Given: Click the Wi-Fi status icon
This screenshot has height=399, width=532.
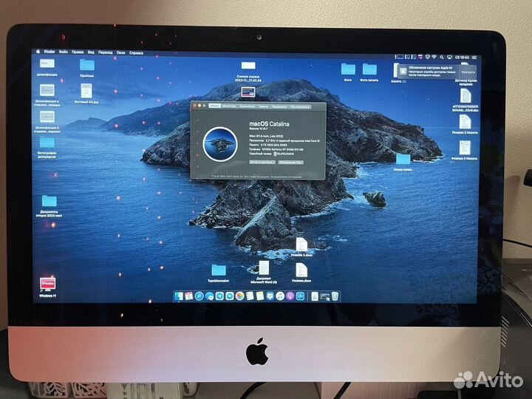Looking at the screenshot, I should 434,57.
